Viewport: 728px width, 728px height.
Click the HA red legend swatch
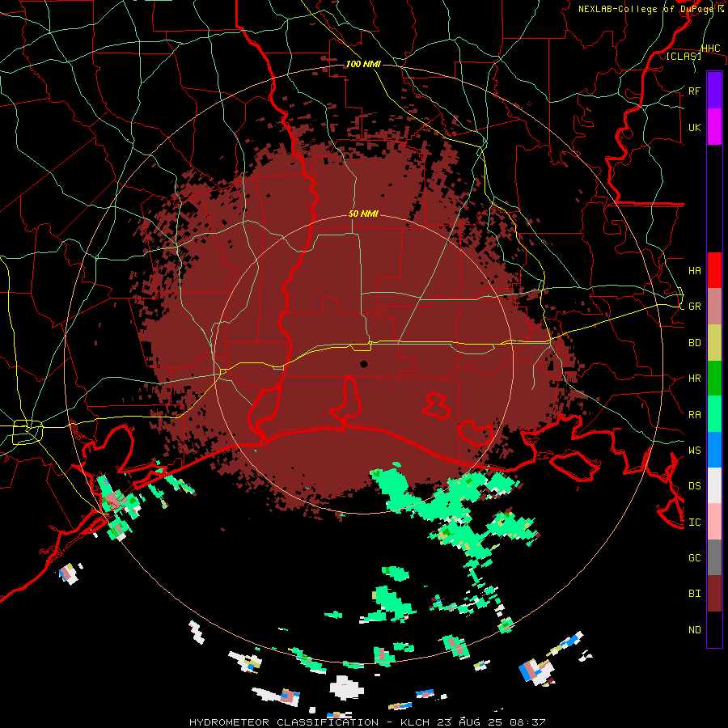tap(714, 270)
